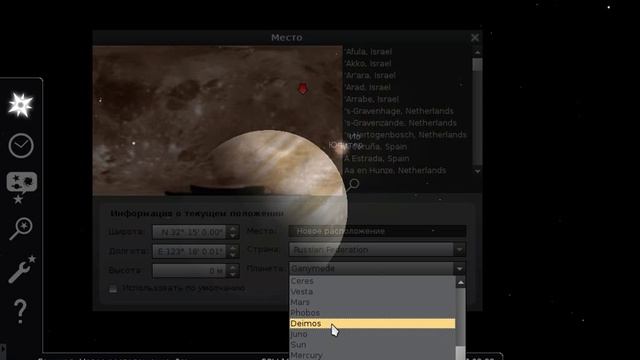640x360 pixels.
Task: Open the Search window magnifier icon
Action: pyautogui.click(x=20, y=229)
